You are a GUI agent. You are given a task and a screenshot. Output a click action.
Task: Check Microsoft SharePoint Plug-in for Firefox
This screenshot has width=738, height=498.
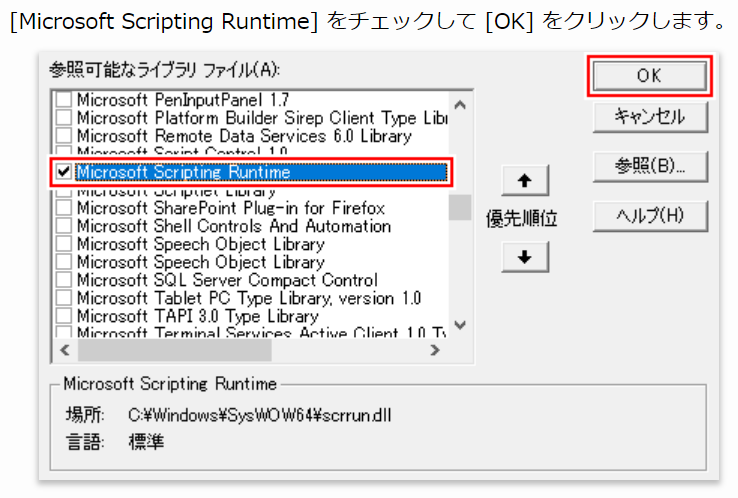(64, 208)
